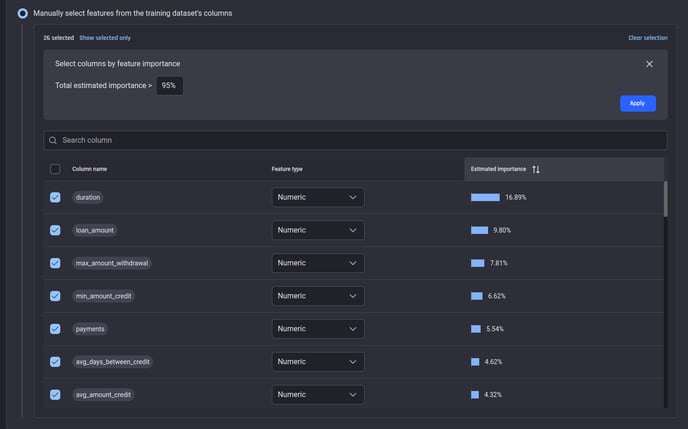Click the 16.89% importance bar for duration
The image size is (688, 429).
pos(485,197)
